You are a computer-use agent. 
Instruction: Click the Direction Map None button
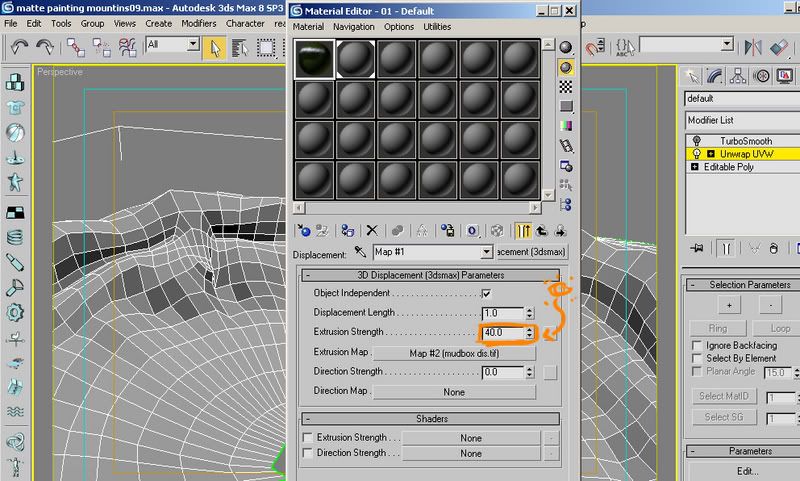[x=454, y=392]
